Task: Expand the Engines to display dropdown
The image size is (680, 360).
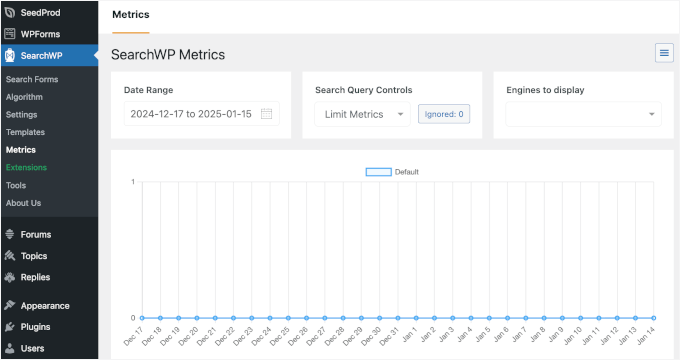Action: (x=583, y=114)
